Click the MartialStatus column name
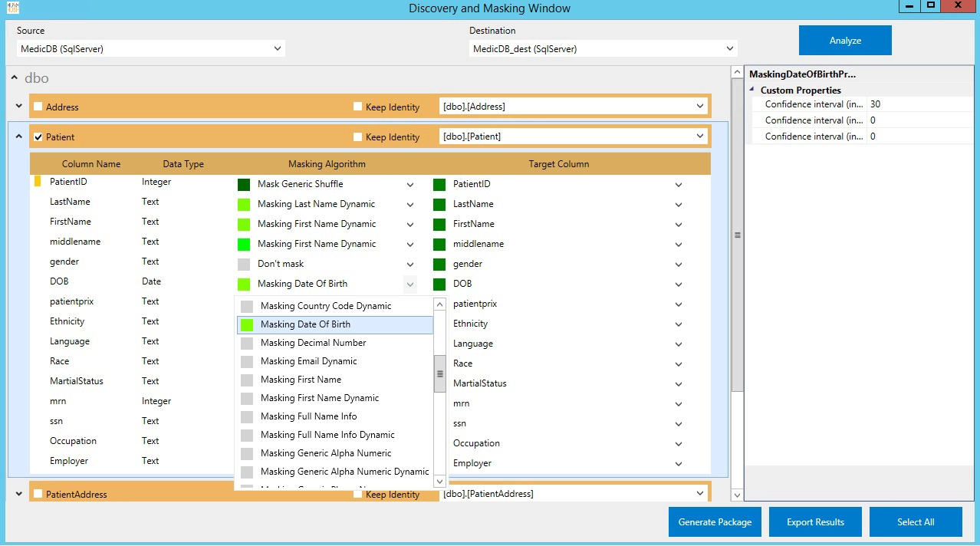Image resolution: width=980 pixels, height=546 pixels. (77, 381)
